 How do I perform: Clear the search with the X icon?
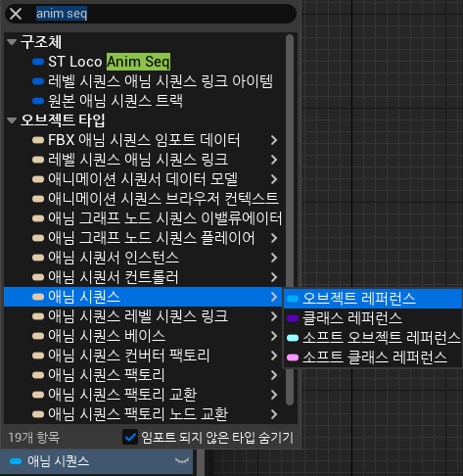pos(16,14)
